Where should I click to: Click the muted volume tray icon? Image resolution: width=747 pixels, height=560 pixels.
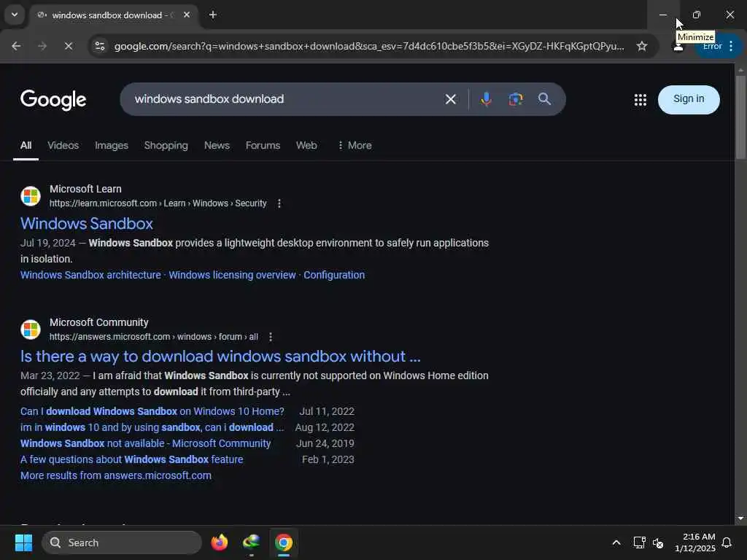(658, 542)
